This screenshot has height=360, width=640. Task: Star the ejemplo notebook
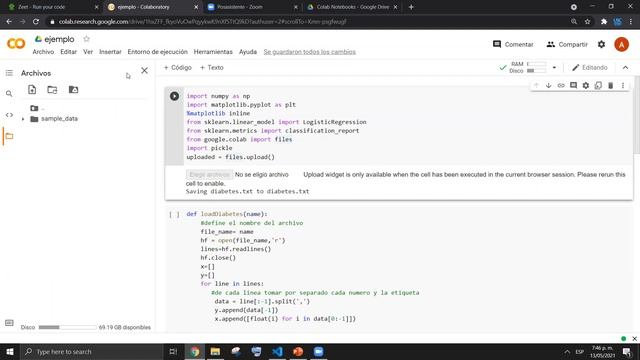click(86, 39)
